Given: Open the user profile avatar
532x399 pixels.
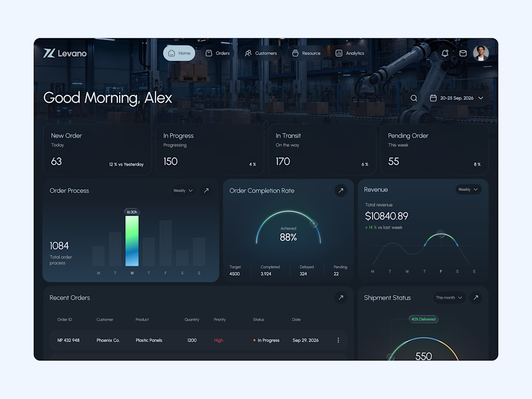Looking at the screenshot, I should tap(481, 53).
